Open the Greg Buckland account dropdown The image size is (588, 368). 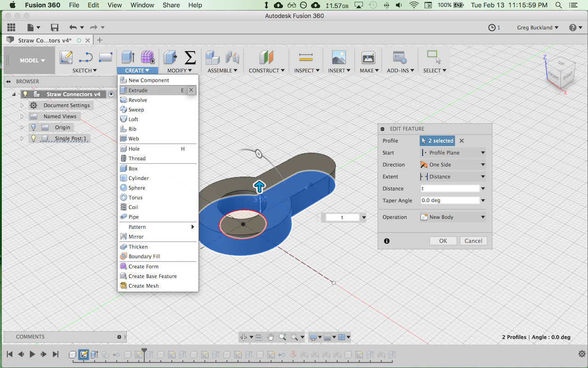(x=537, y=28)
